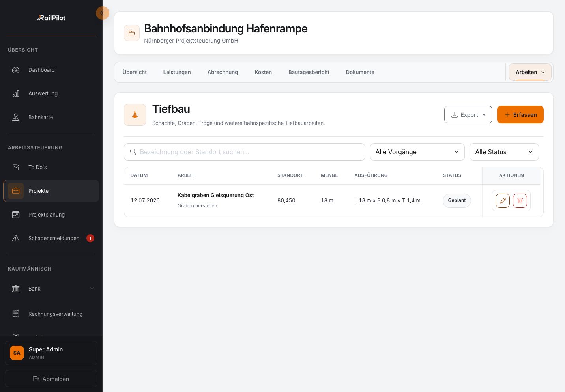This screenshot has width=565, height=392.
Task: Click the Erfassen button
Action: click(x=520, y=115)
